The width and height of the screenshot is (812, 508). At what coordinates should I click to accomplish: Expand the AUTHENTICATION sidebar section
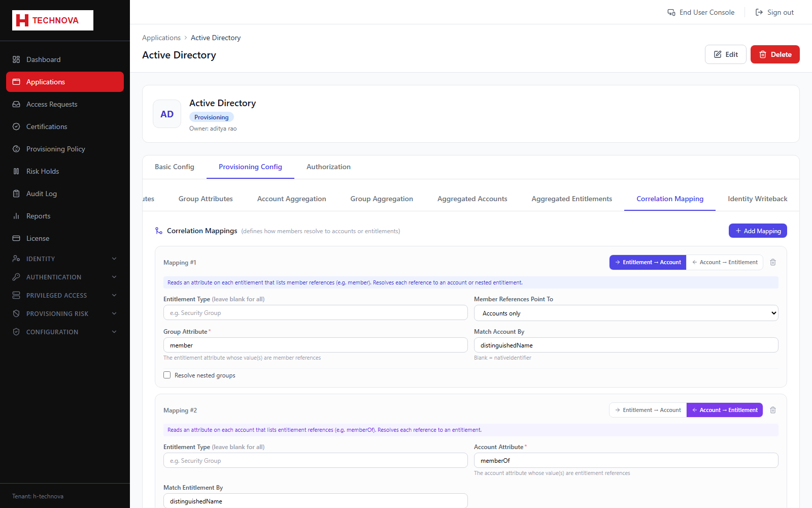(65, 277)
